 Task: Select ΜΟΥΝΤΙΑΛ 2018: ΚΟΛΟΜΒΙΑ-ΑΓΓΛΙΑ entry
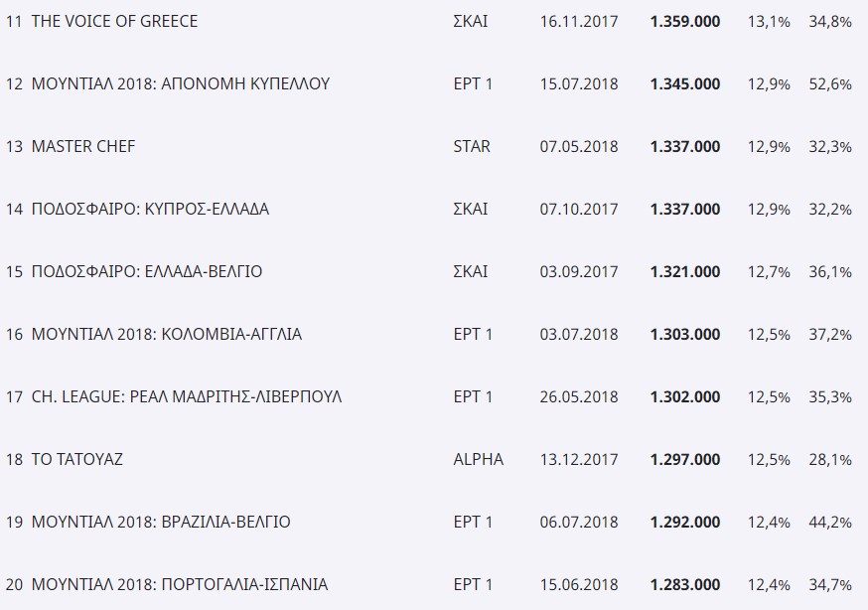(x=167, y=335)
